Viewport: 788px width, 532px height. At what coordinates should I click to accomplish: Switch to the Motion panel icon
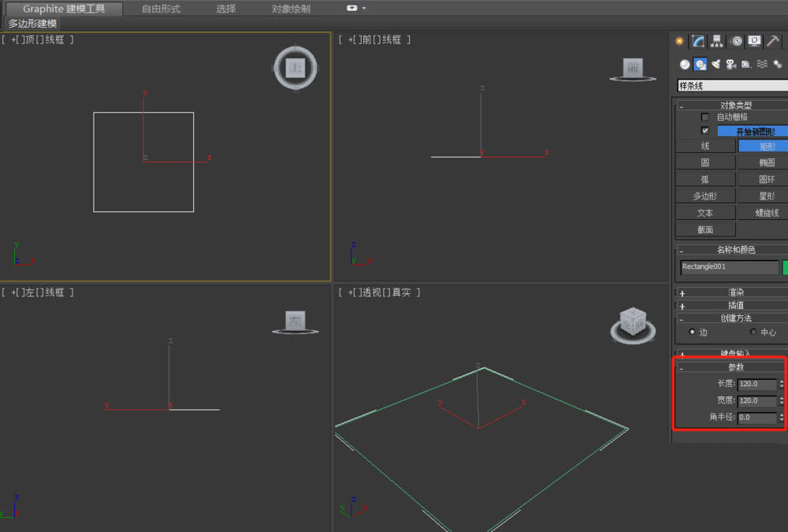737,42
